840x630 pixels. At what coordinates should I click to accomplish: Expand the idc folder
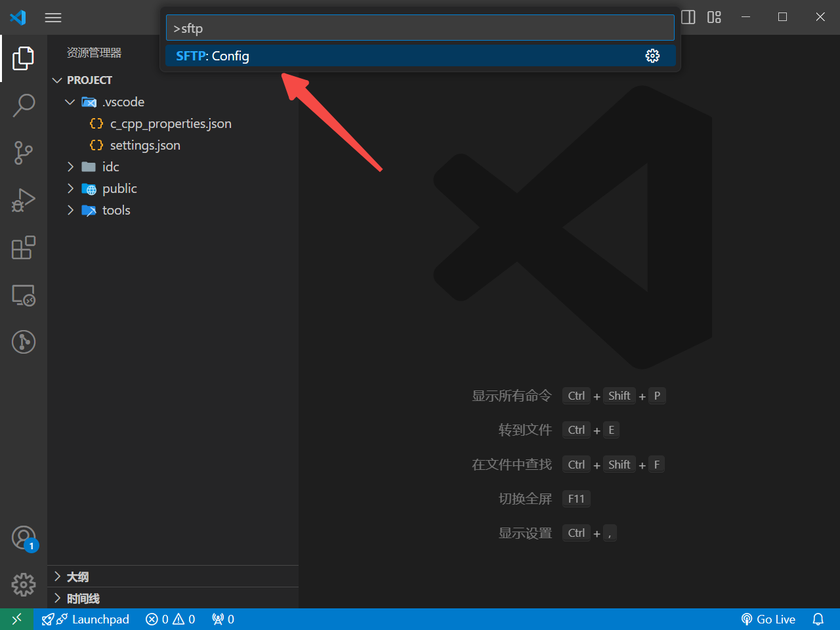(x=173, y=167)
